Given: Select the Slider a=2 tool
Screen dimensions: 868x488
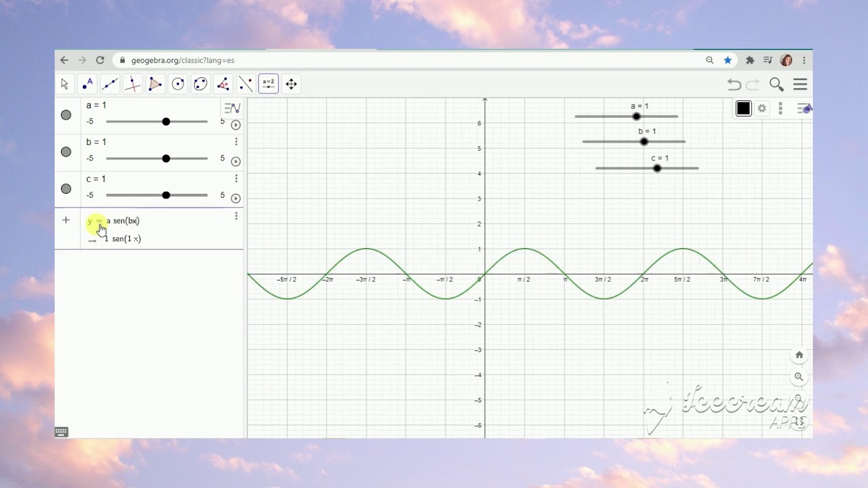Looking at the screenshot, I should [x=269, y=84].
